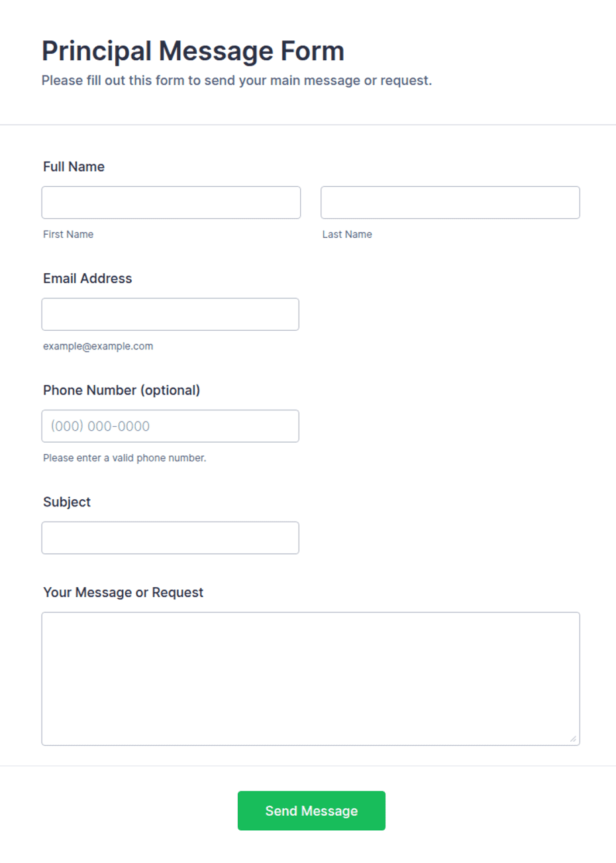Click the Last Name sub-label text

347,234
